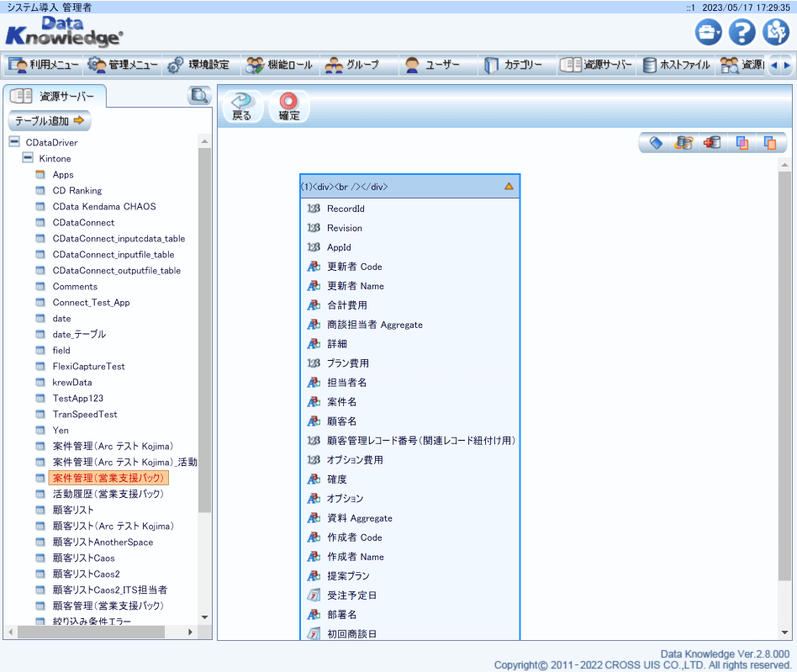Click the overlapping squares icon with purple intersection
Image resolution: width=797 pixels, height=672 pixels.
pos(742,143)
